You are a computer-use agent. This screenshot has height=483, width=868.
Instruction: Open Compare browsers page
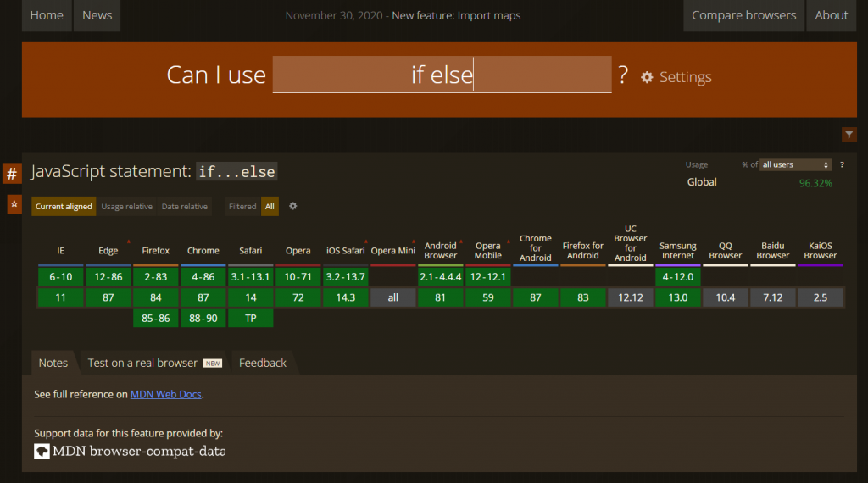pyautogui.click(x=743, y=15)
